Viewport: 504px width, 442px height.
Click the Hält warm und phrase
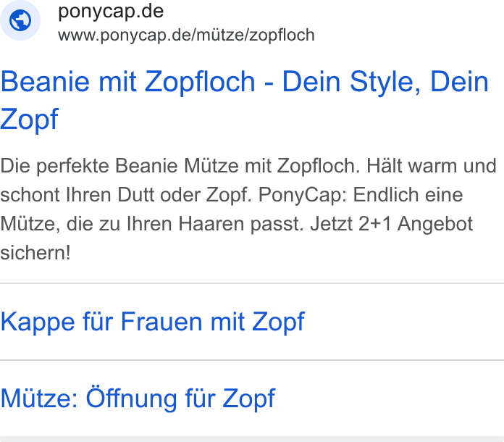[432, 166]
